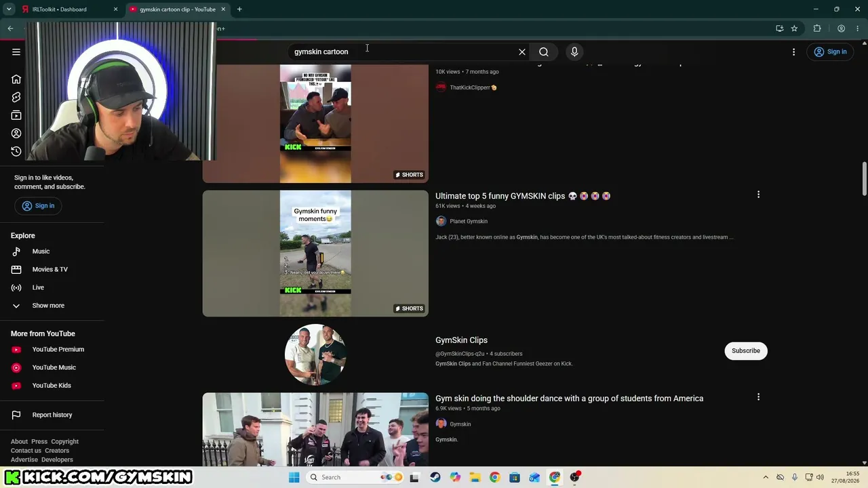This screenshot has width=868, height=488.
Task: Go to YouTube Home in the sidebar
Action: click(16, 79)
